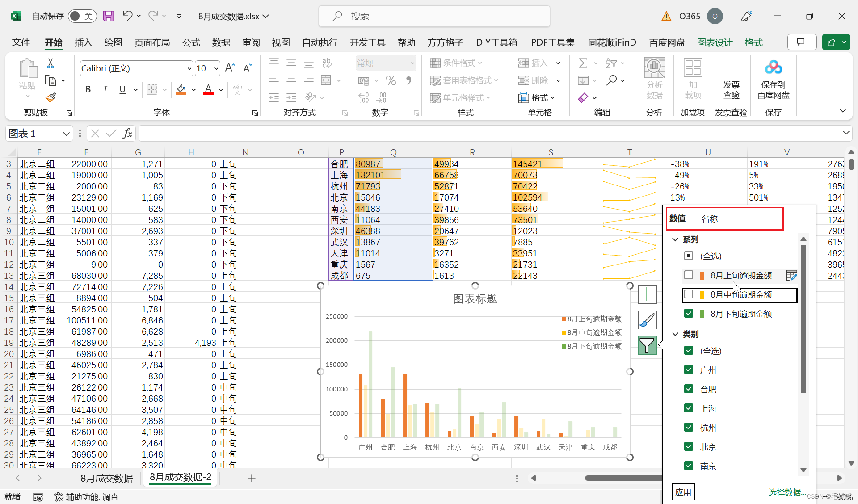The height and width of the screenshot is (504, 858).
Task: Click the 套用表格格式 button
Action: [x=464, y=80]
